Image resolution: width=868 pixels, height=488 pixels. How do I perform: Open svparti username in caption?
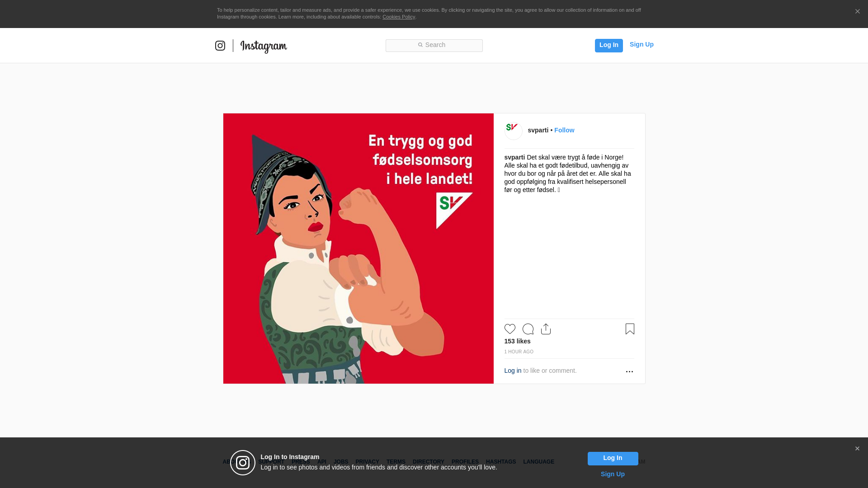(x=514, y=157)
